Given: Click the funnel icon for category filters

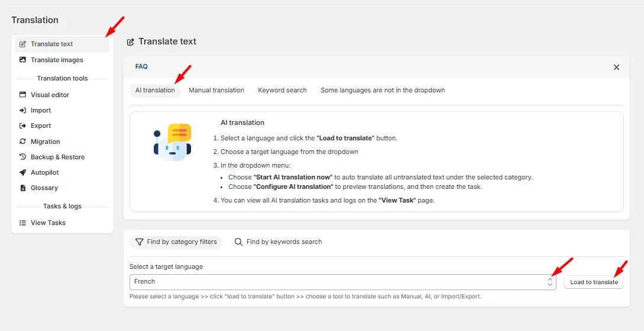Looking at the screenshot, I should pyautogui.click(x=139, y=242).
